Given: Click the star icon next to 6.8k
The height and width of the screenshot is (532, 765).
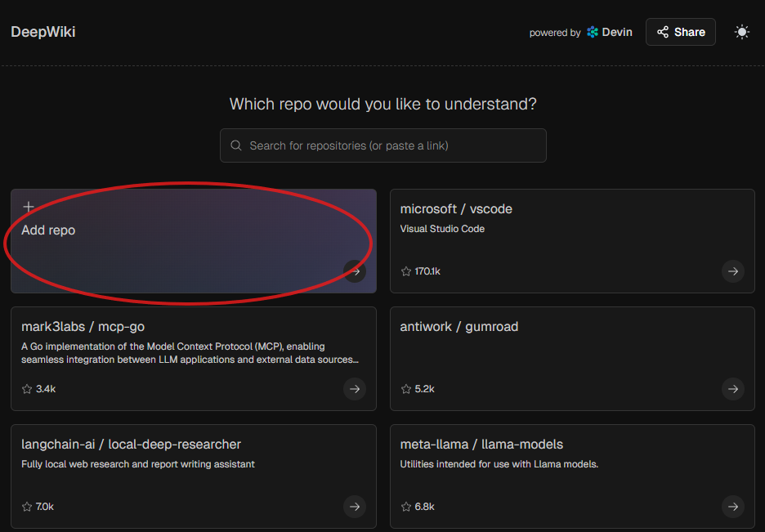Looking at the screenshot, I should point(406,507).
